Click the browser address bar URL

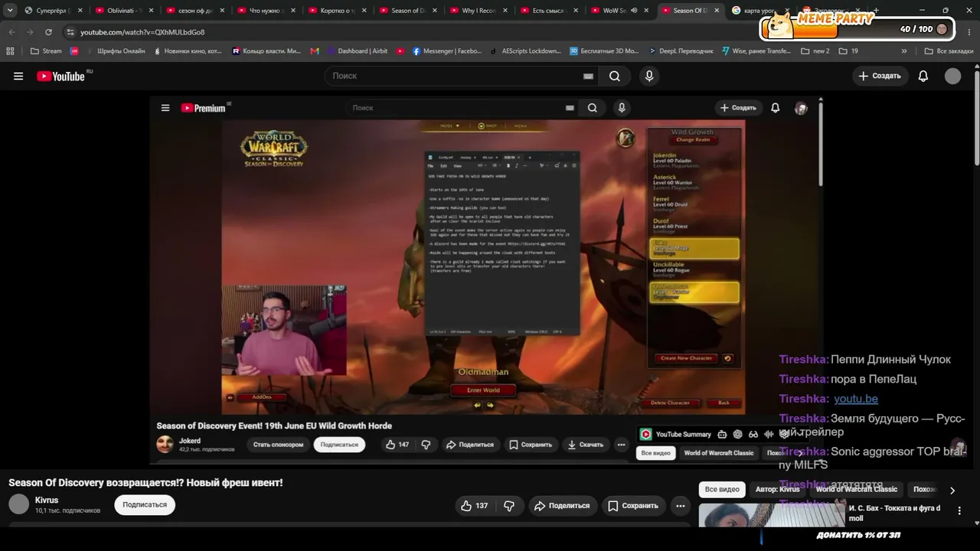[x=142, y=32]
